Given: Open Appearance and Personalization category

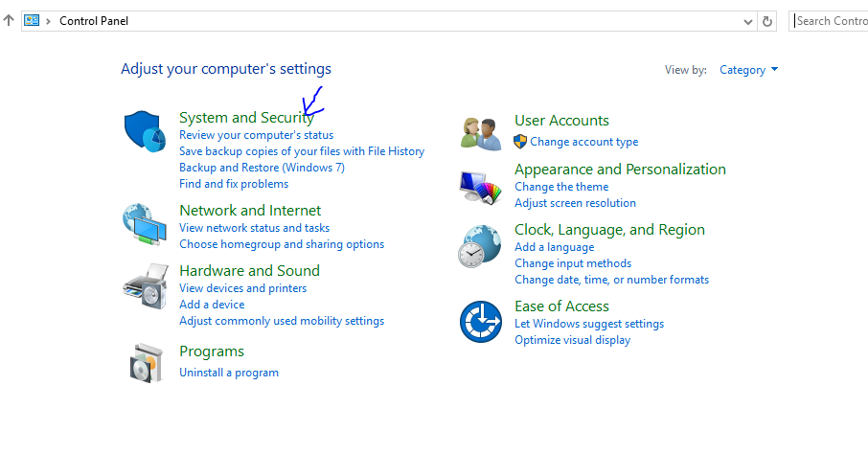Looking at the screenshot, I should pyautogui.click(x=620, y=169).
